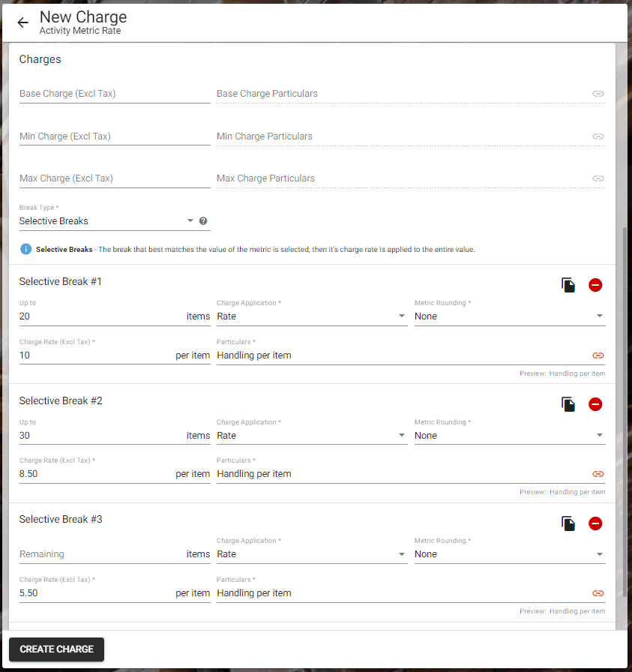The image size is (632, 672).
Task: Focus Max Charge (Excl Tax) field
Action: [115, 178]
